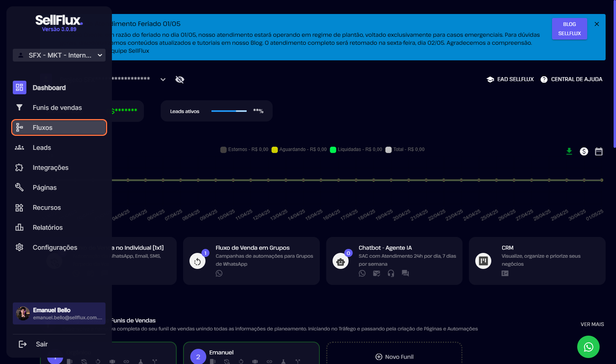Click the help question mark icon
The image size is (616, 364).
[544, 80]
